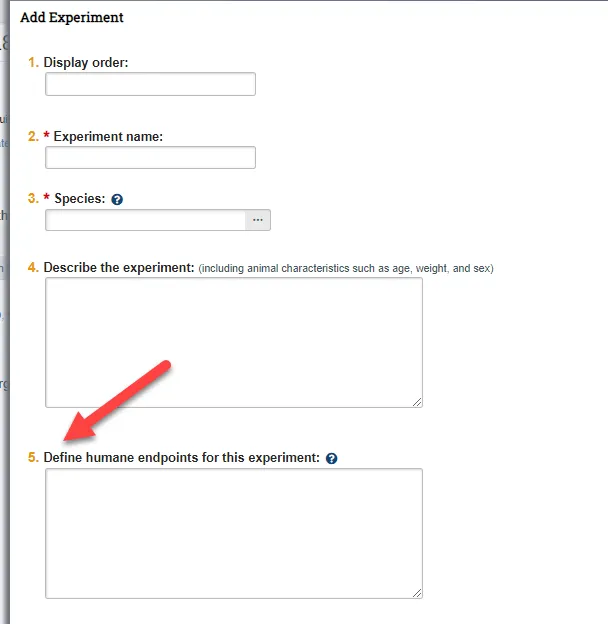Click the red asterisk beside Experiment name
608x624 pixels.
coord(46,136)
